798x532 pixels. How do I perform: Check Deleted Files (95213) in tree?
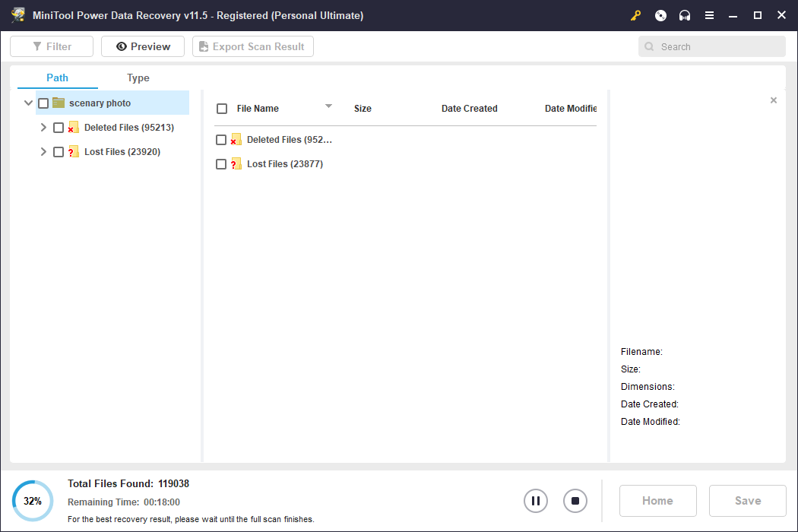coord(59,128)
